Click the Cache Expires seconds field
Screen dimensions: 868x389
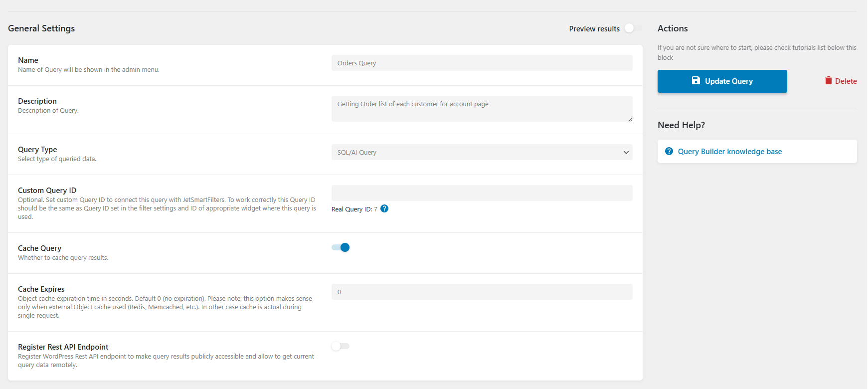(482, 292)
